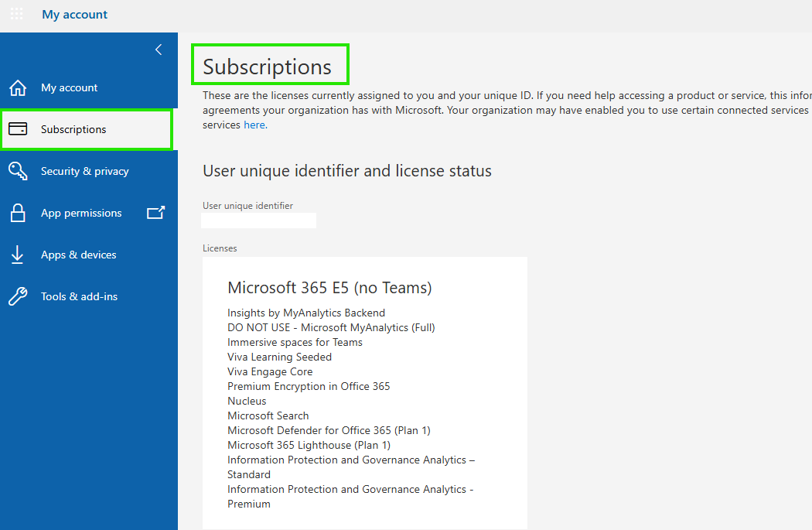Click 'Premium Encryption in Office 365' entry
The width and height of the screenshot is (812, 530).
[x=309, y=387]
